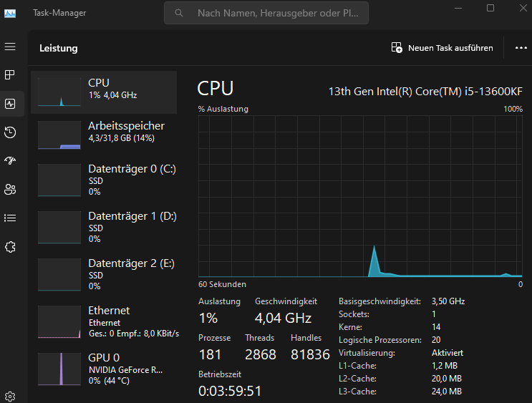
Task: Click the Task-Manager title text
Action: pos(59,13)
